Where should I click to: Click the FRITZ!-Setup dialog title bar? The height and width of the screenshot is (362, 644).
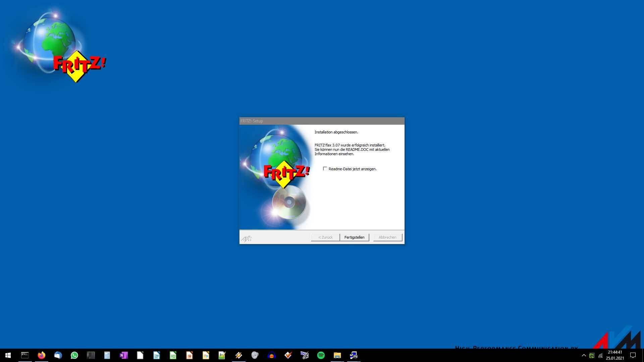(322, 121)
